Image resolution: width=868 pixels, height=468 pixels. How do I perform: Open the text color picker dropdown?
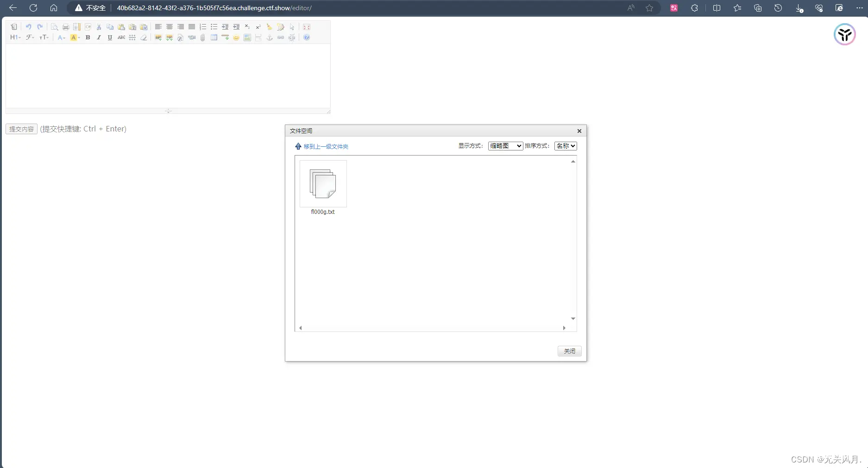(61, 37)
